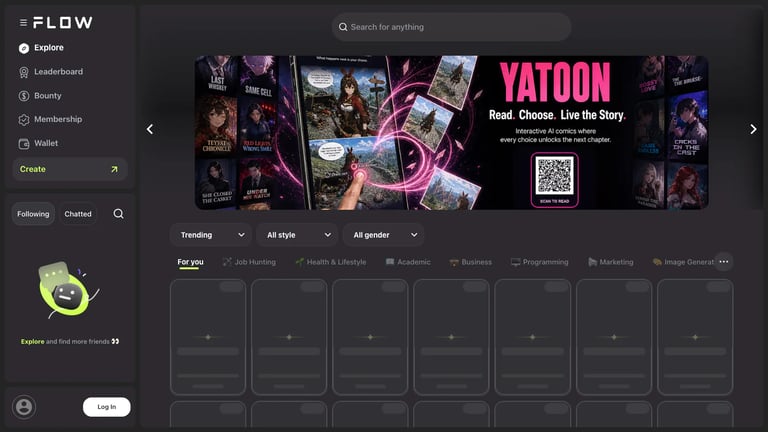Click the Wallet icon in sidebar
The width and height of the screenshot is (768, 432).
click(x=24, y=144)
